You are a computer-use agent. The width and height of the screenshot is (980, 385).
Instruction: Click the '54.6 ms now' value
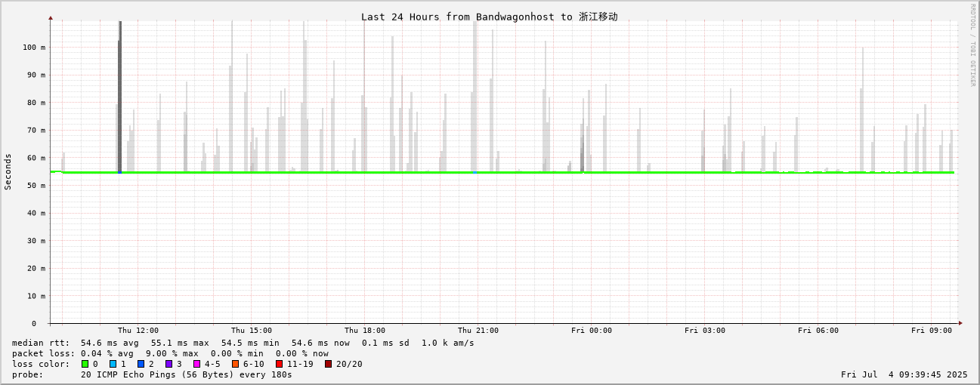click(x=320, y=343)
